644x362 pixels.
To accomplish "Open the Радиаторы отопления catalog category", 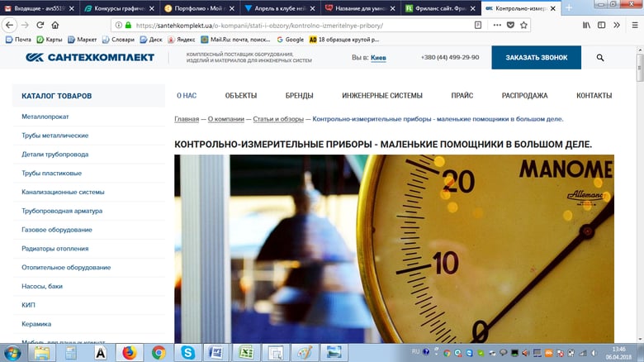I will [55, 249].
